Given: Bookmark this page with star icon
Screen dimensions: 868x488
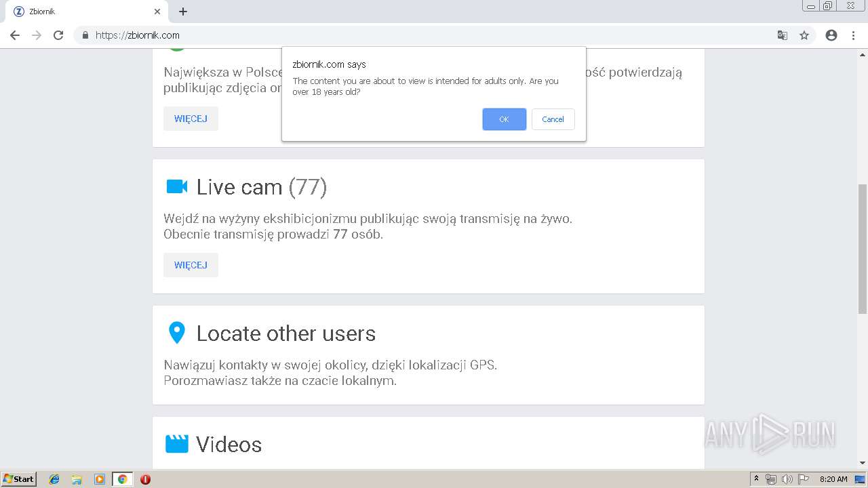Looking at the screenshot, I should pos(804,35).
